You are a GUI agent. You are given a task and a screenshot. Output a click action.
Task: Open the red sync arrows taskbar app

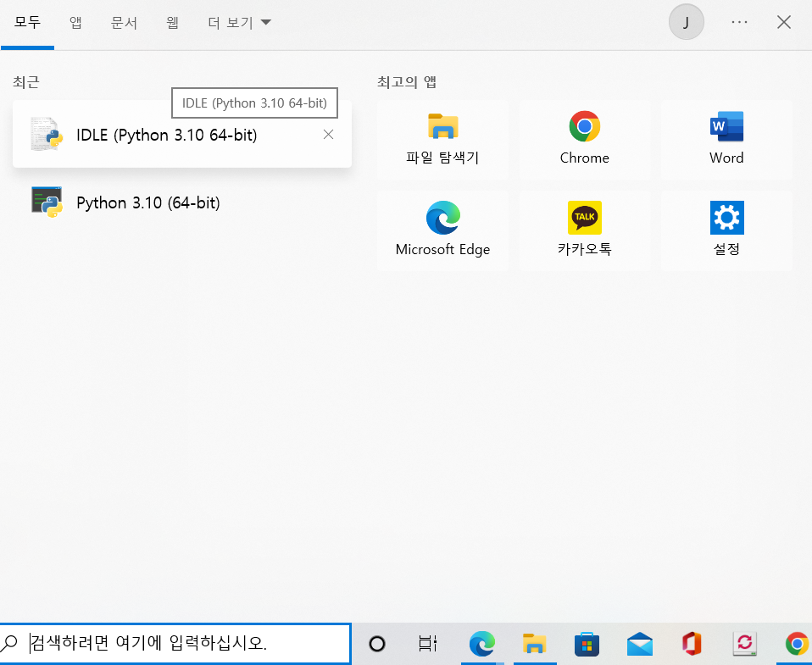[745, 644]
